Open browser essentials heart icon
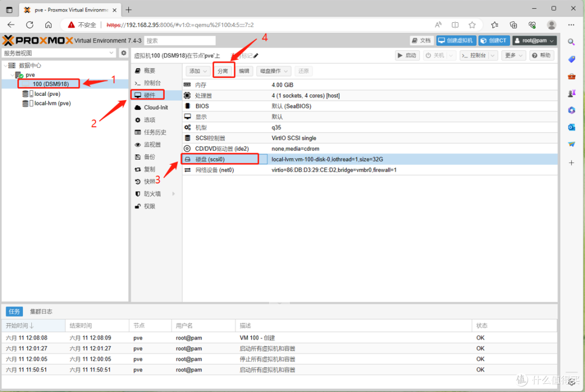The height and width of the screenshot is (392, 585). click(532, 24)
